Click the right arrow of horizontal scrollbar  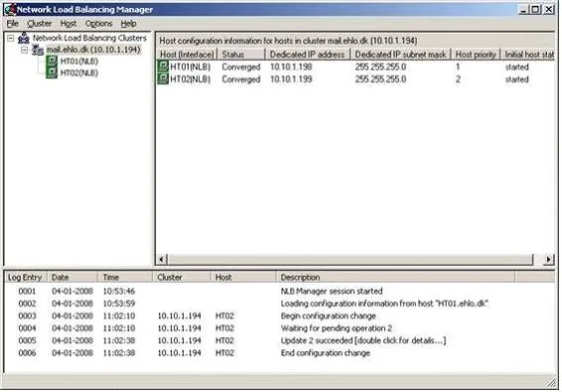point(549,259)
